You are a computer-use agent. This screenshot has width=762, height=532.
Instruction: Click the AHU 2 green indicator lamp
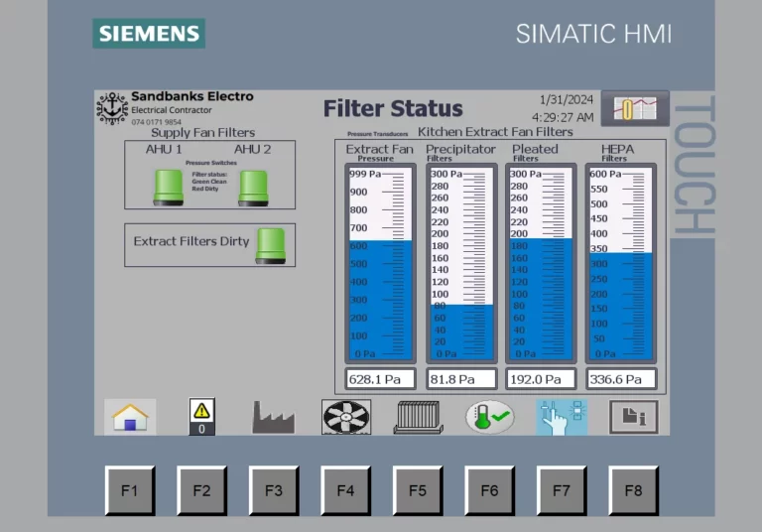[253, 189]
